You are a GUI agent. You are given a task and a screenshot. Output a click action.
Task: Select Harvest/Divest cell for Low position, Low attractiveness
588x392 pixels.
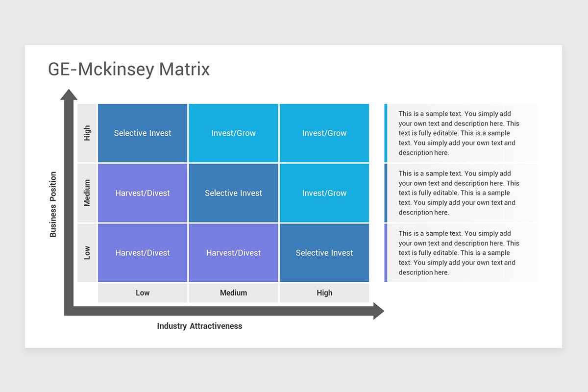click(x=143, y=253)
